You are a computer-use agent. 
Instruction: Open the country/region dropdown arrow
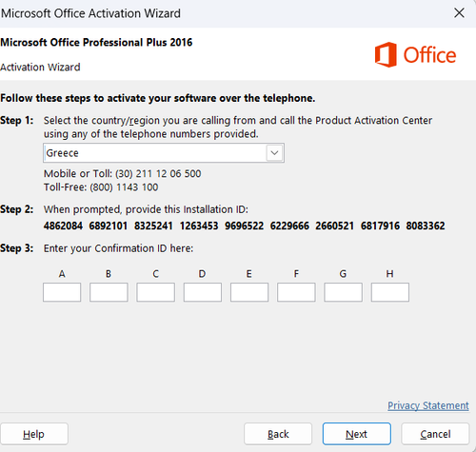(274, 153)
